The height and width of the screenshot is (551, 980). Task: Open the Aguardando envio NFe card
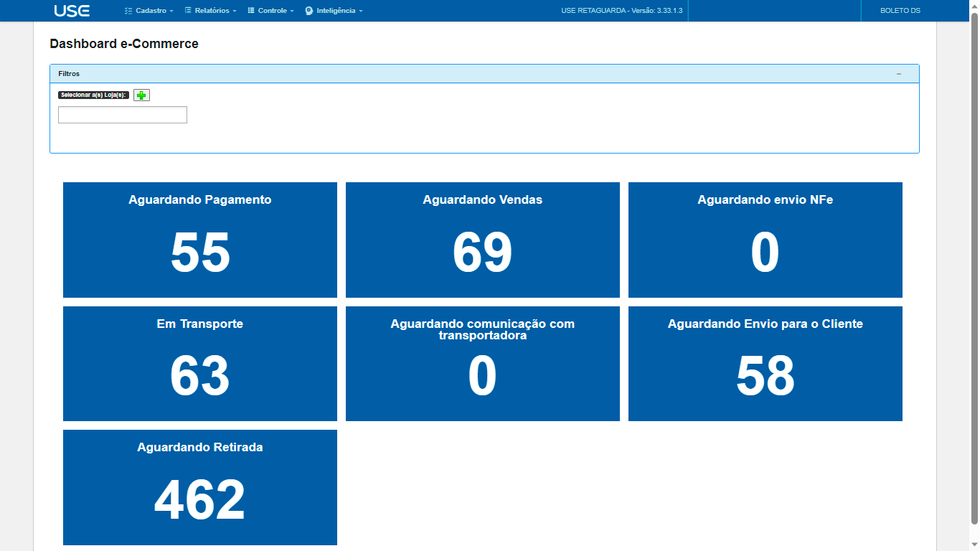coord(765,240)
